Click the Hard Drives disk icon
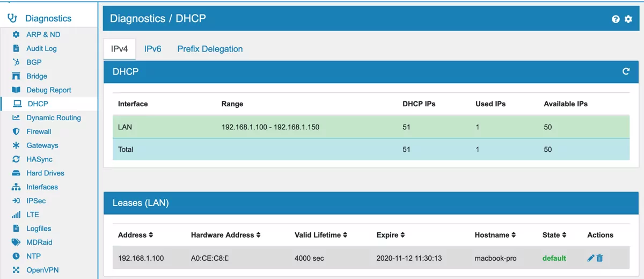 [16, 173]
